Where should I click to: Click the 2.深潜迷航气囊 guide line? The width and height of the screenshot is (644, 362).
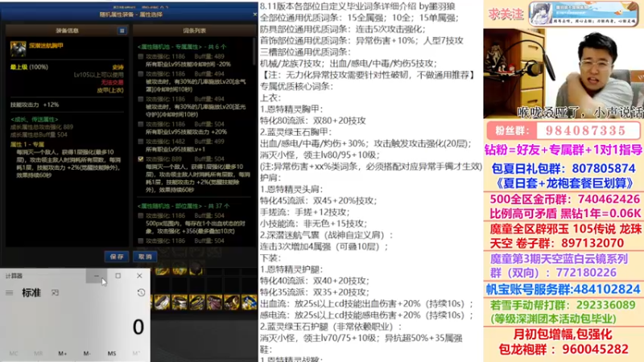click(x=326, y=236)
